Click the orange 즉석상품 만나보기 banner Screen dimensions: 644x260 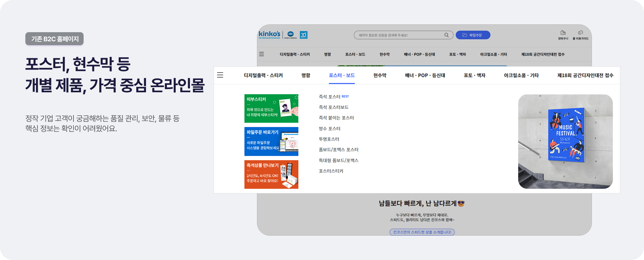pos(271,174)
